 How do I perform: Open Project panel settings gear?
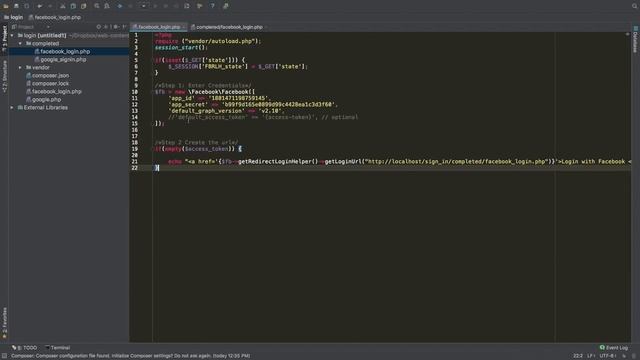point(116,27)
